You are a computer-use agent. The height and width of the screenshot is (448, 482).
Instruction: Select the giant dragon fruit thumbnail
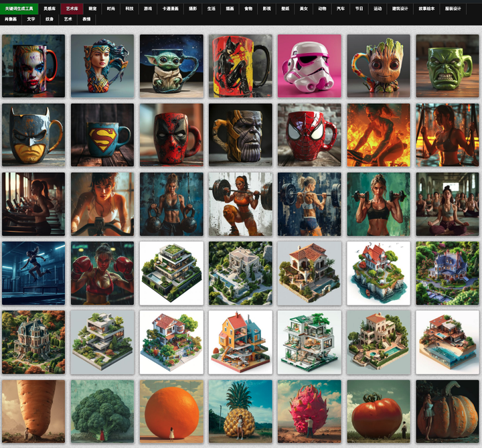click(309, 411)
